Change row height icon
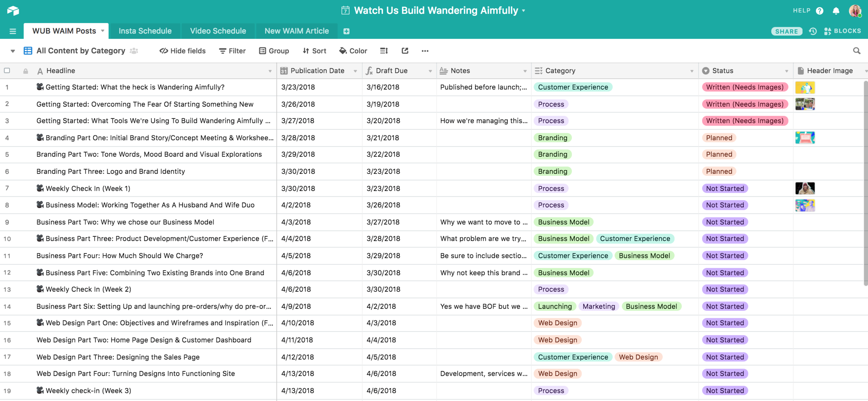The height and width of the screenshot is (401, 868). click(384, 51)
